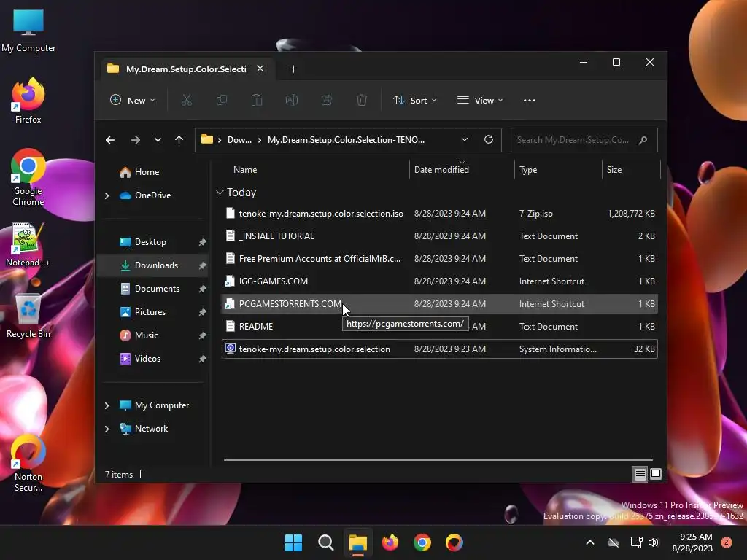Click Dow... breadcrumb in address bar

click(x=239, y=140)
